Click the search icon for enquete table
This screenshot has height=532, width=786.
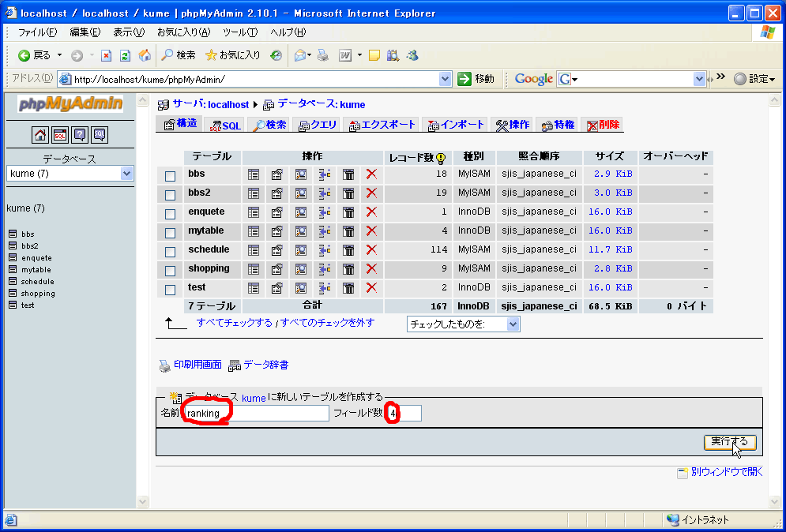pos(301,212)
